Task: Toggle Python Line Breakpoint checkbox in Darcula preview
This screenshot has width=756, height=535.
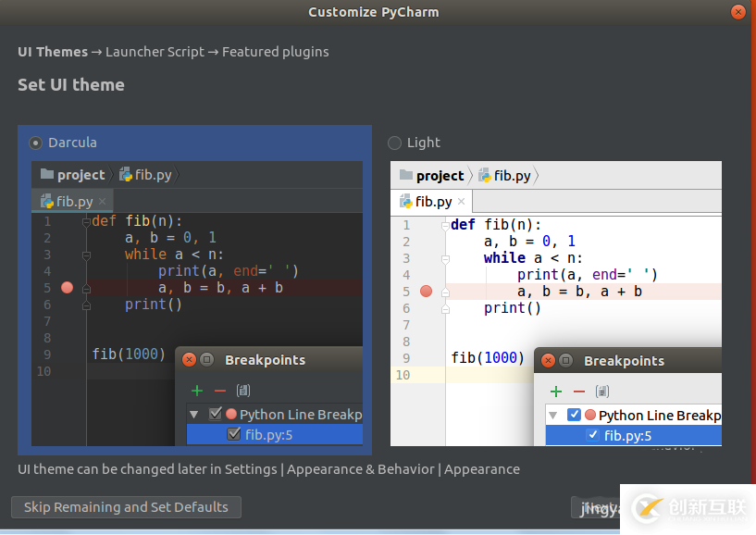Action: coord(216,415)
